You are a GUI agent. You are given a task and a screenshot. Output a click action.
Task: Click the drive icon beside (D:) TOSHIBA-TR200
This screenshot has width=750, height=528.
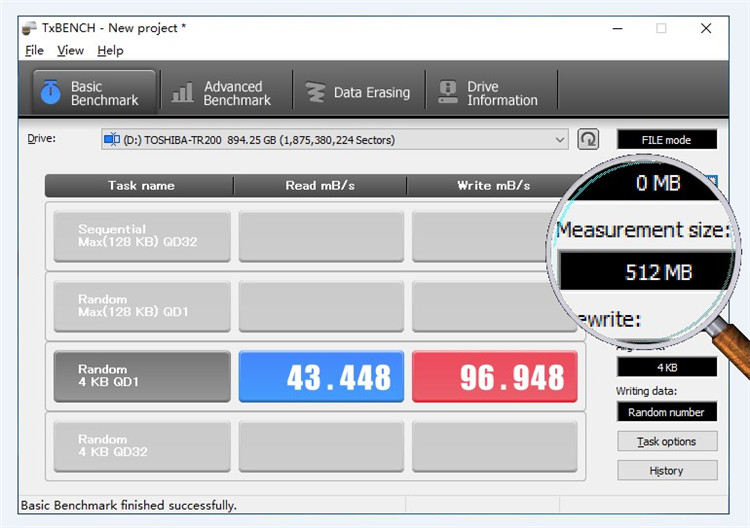pyautogui.click(x=112, y=139)
